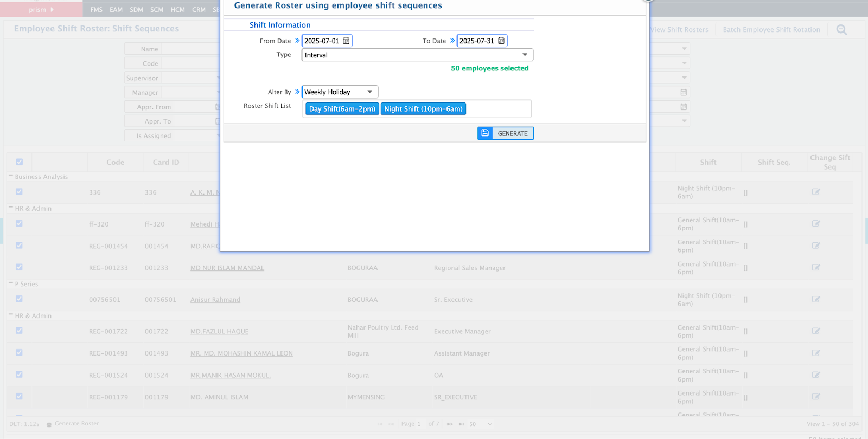Open the HCM menu in top bar

(x=177, y=10)
